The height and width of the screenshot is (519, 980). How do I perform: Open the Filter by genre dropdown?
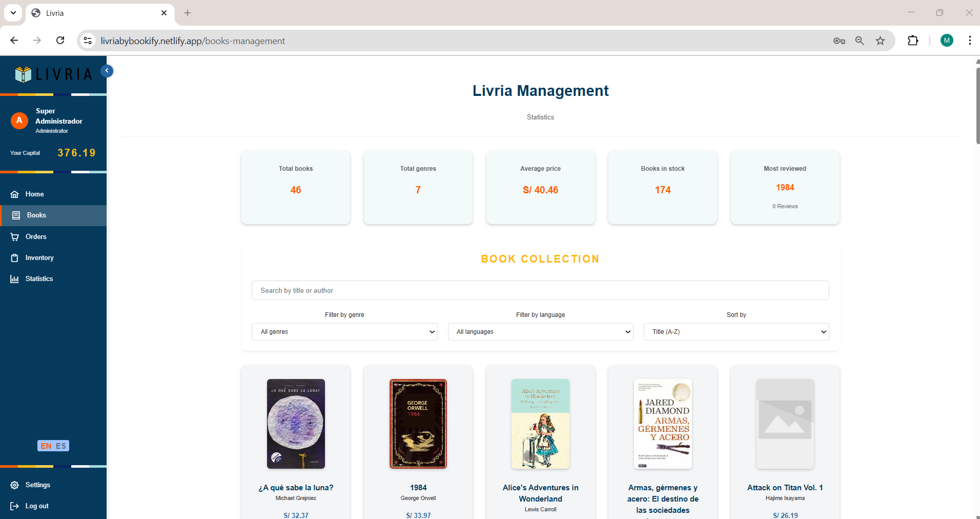click(x=344, y=332)
